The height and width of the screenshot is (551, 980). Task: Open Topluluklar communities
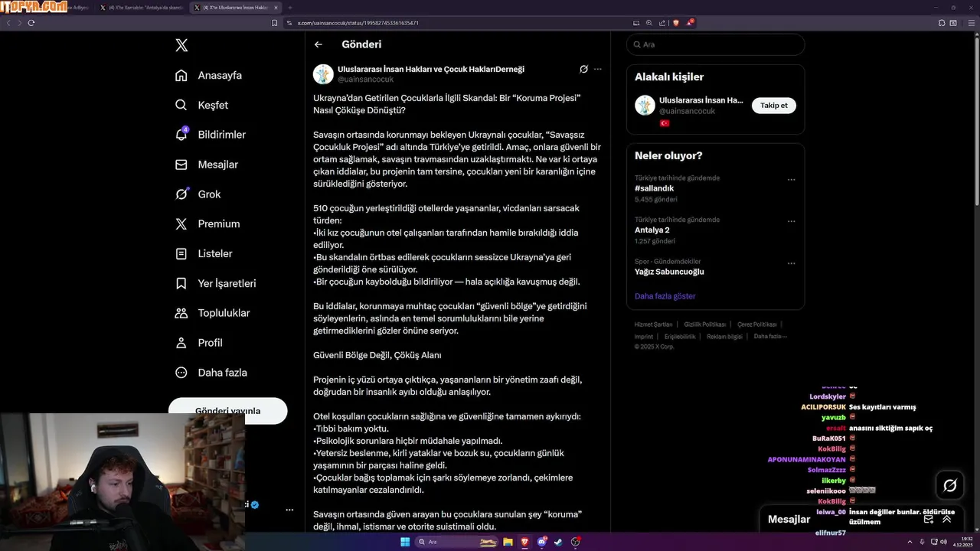click(x=212, y=313)
